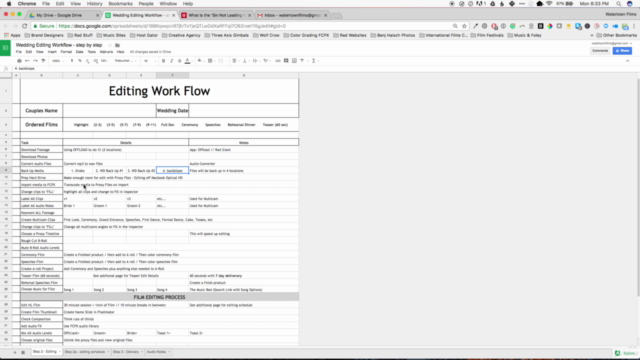Switch to the Step 2a - editing schedule sheet
640x360 pixels.
(85, 352)
